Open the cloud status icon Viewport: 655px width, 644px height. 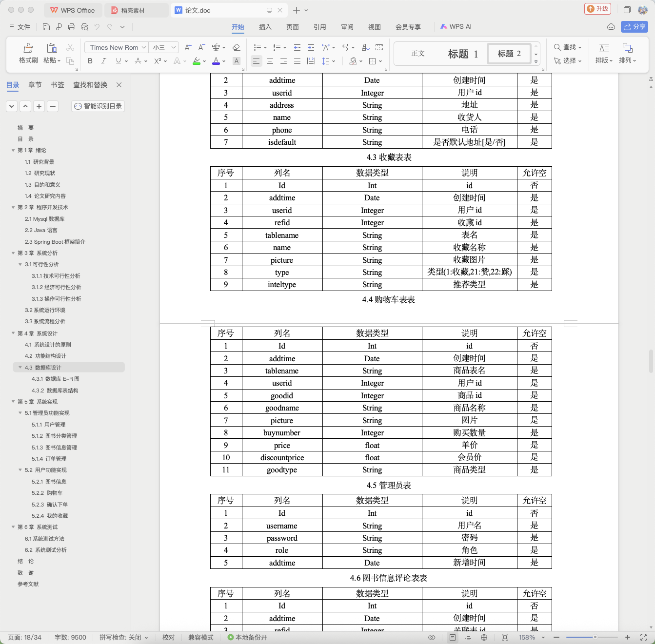611,27
